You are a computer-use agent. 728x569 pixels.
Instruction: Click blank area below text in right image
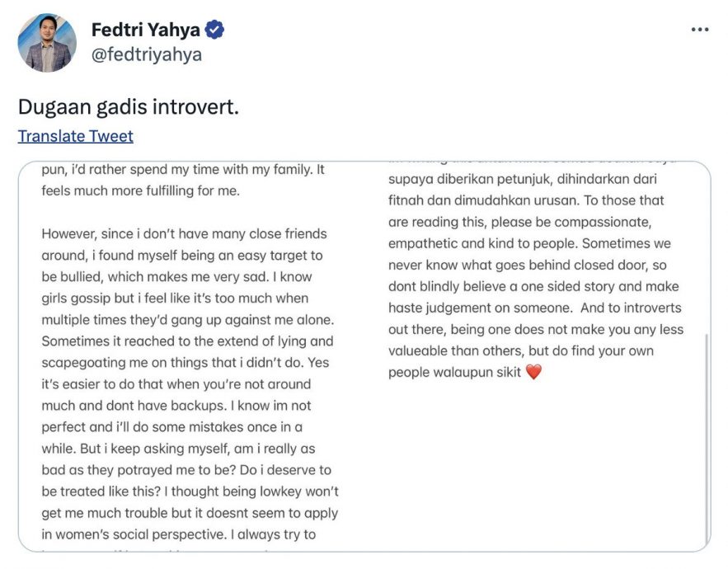536,470
